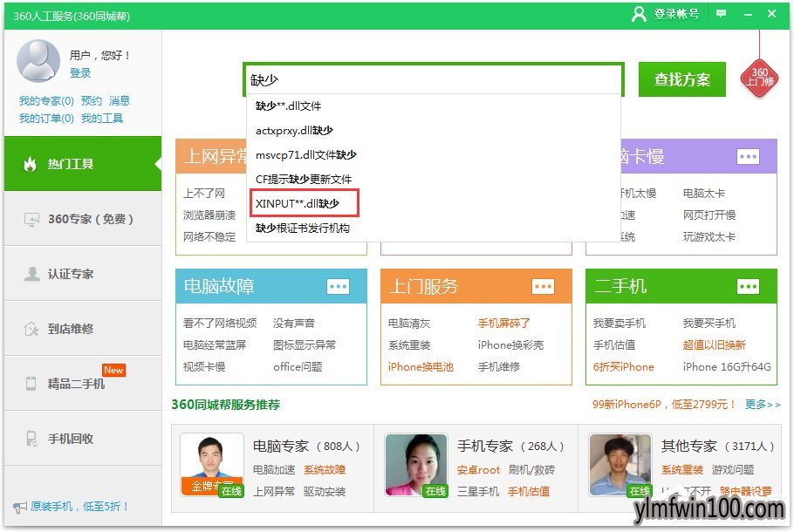Open the 电脑专家 expert photo
This screenshot has width=794, height=532.
coord(212,465)
